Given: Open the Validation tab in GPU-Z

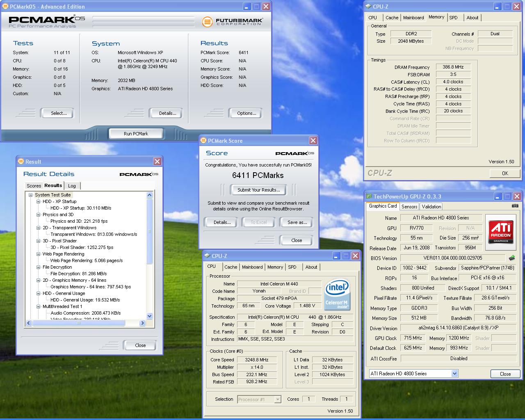Looking at the screenshot, I should [431, 207].
